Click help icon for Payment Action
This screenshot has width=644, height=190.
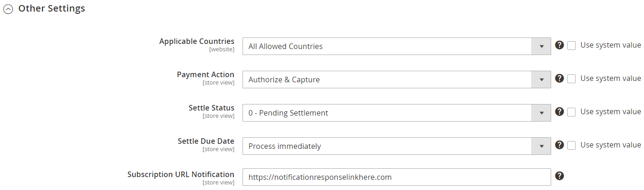pos(559,79)
